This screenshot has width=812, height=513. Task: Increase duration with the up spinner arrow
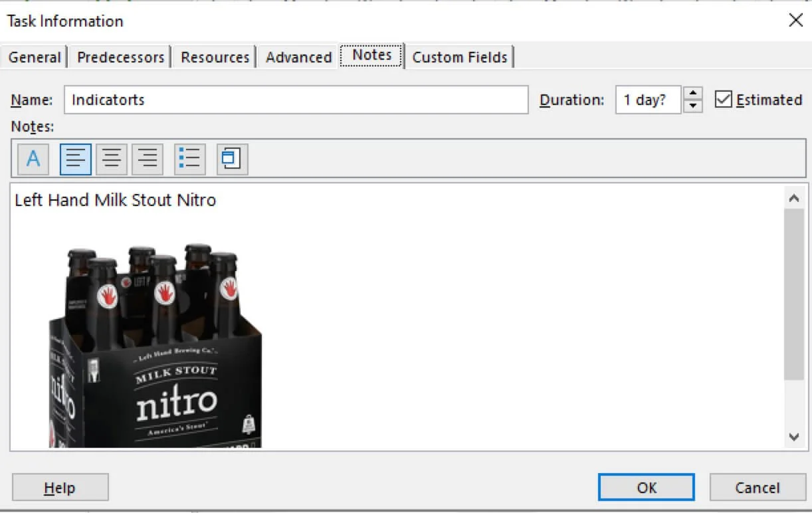click(693, 93)
